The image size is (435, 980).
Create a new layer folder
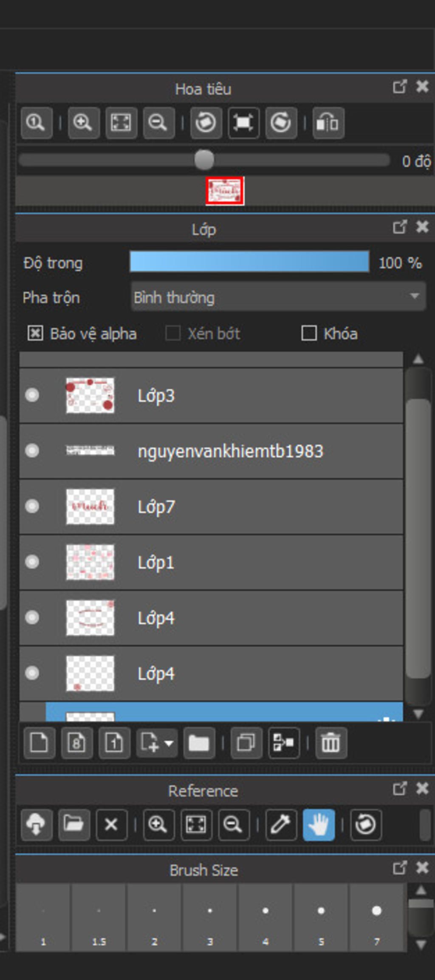tap(199, 743)
